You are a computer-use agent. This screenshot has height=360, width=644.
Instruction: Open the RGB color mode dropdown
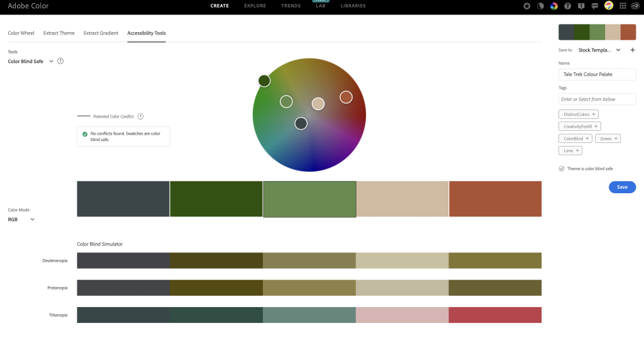(32, 220)
